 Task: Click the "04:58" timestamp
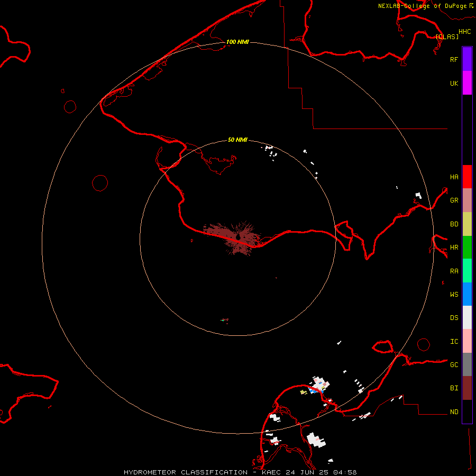(345, 472)
